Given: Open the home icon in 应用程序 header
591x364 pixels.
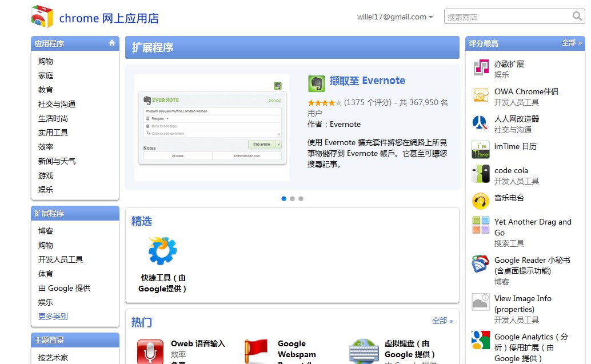Looking at the screenshot, I should click(x=112, y=43).
